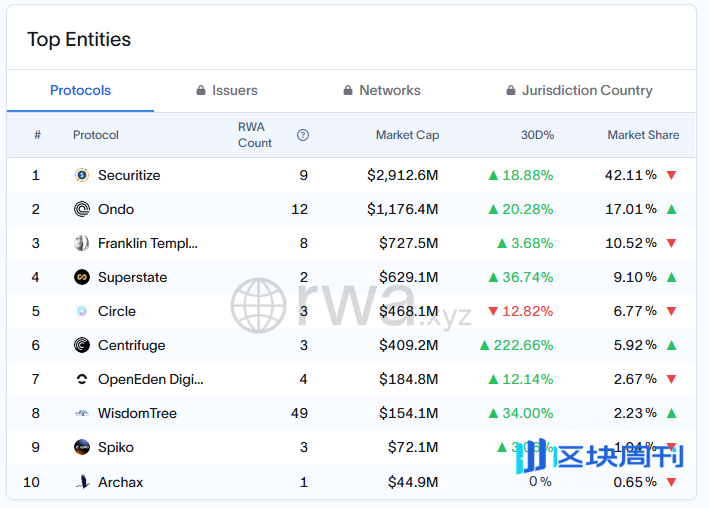The height and width of the screenshot is (508, 709).
Task: Click the $1,176.4M market cap value
Action: pyautogui.click(x=402, y=209)
